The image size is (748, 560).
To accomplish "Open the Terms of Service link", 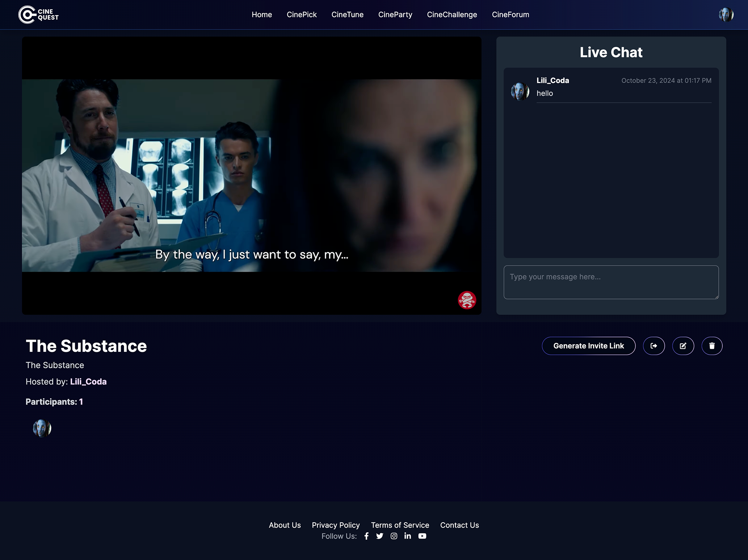I will pyautogui.click(x=400, y=525).
